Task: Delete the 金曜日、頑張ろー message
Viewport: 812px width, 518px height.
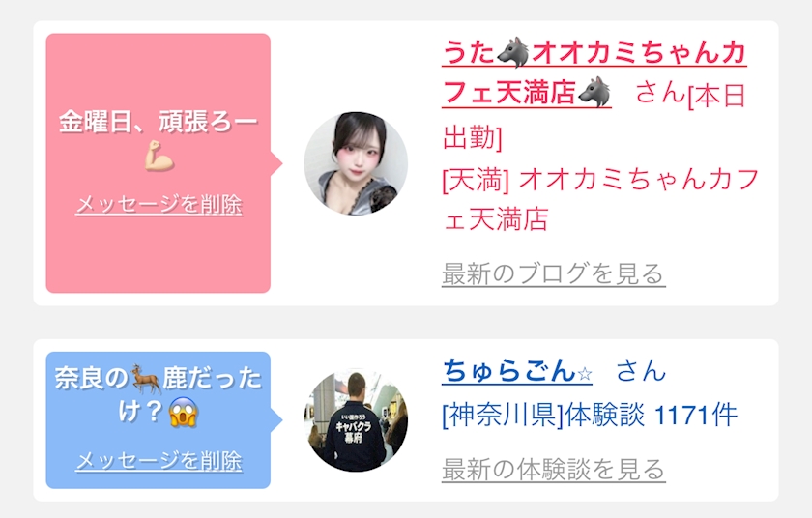Action: [159, 204]
